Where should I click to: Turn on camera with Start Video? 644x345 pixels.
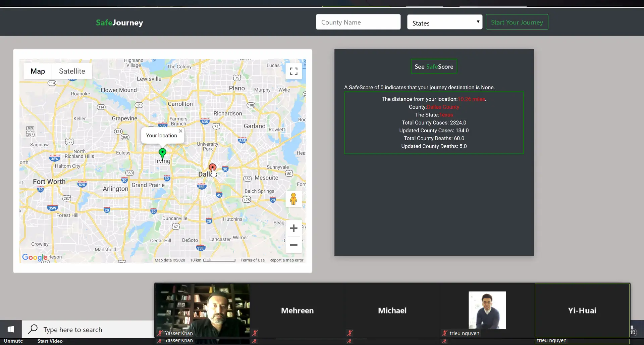click(x=50, y=341)
